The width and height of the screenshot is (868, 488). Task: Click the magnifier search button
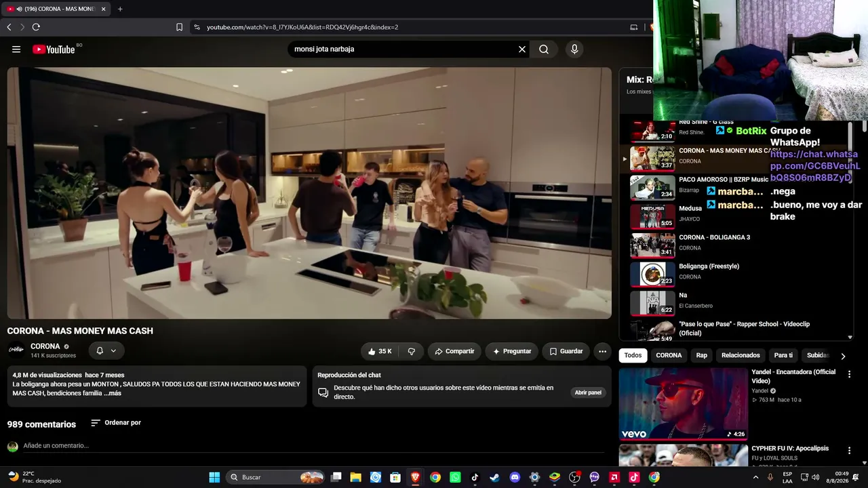click(544, 49)
